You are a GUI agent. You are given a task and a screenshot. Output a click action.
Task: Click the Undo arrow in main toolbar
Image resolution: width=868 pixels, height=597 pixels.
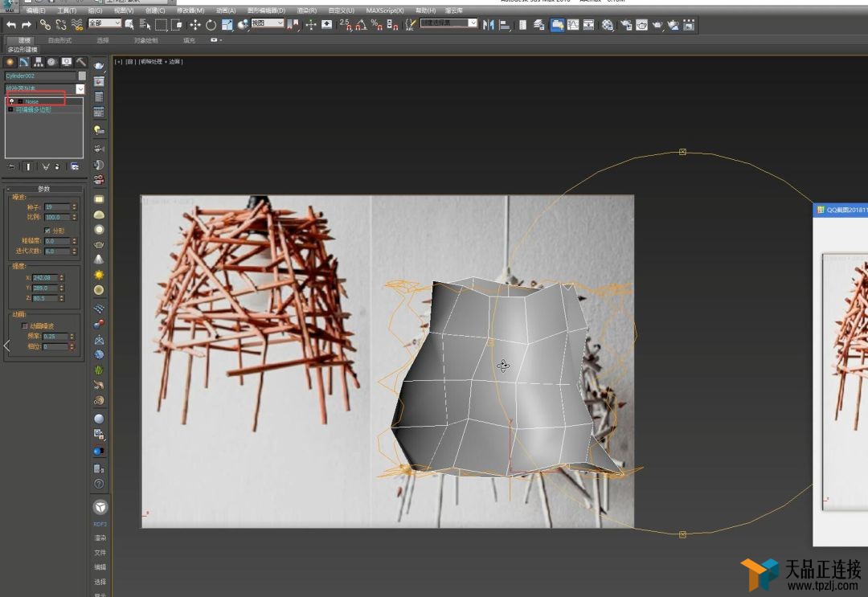click(x=11, y=24)
